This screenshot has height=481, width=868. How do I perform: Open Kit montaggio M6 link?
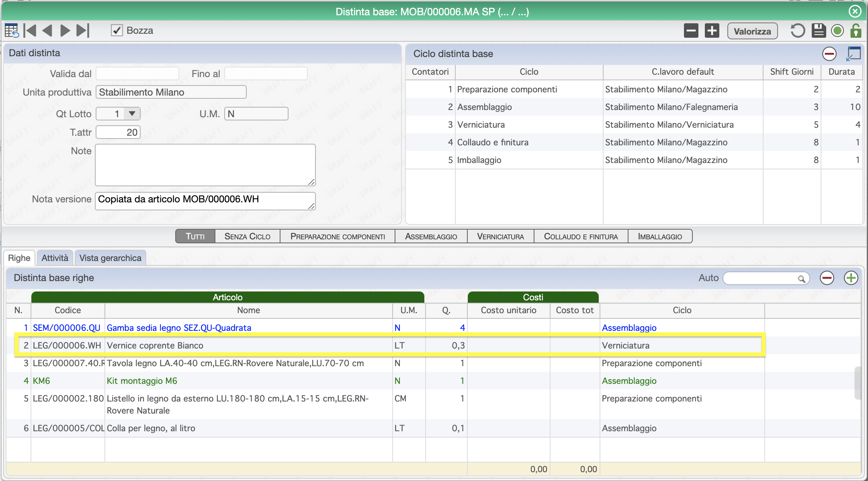142,381
